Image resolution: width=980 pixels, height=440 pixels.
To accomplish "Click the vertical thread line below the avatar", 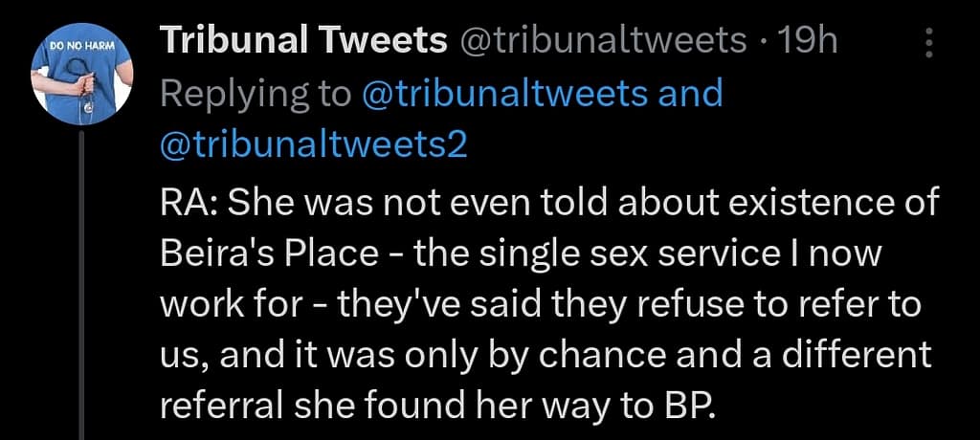I will [x=82, y=287].
